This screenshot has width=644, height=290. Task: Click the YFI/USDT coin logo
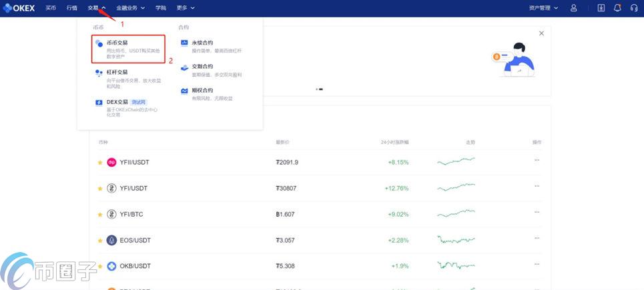(x=111, y=188)
